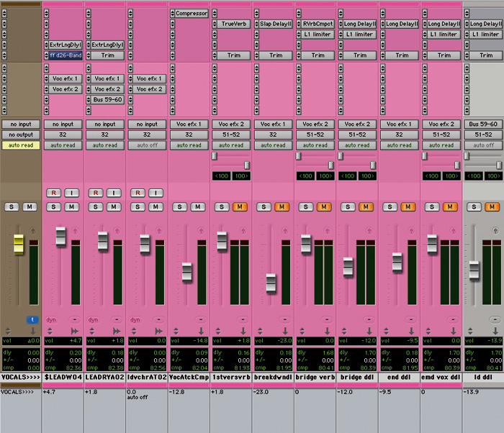The height and width of the screenshot is (433, 504).
Task: Solo the VOCALS master track
Action: [12, 207]
